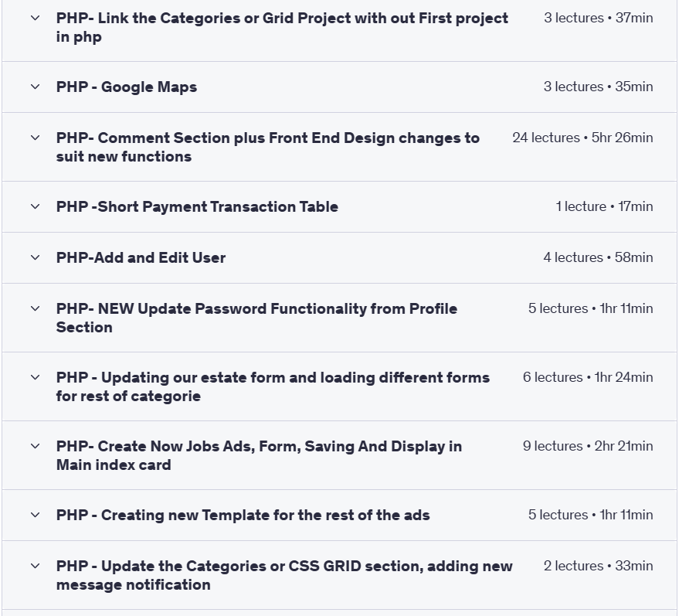Toggle chevron for Creating new Template section
The width and height of the screenshot is (679, 616).
(x=36, y=515)
